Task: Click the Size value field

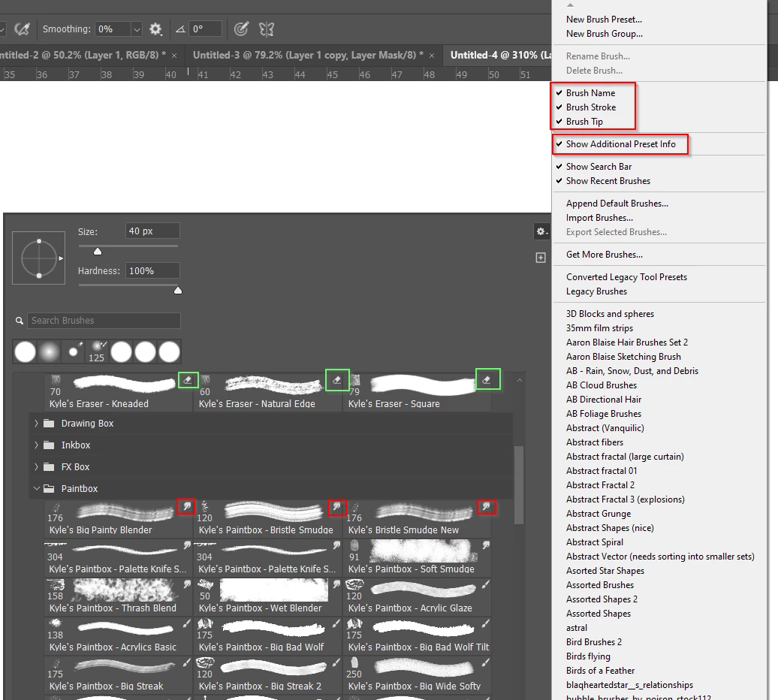Action: [152, 231]
